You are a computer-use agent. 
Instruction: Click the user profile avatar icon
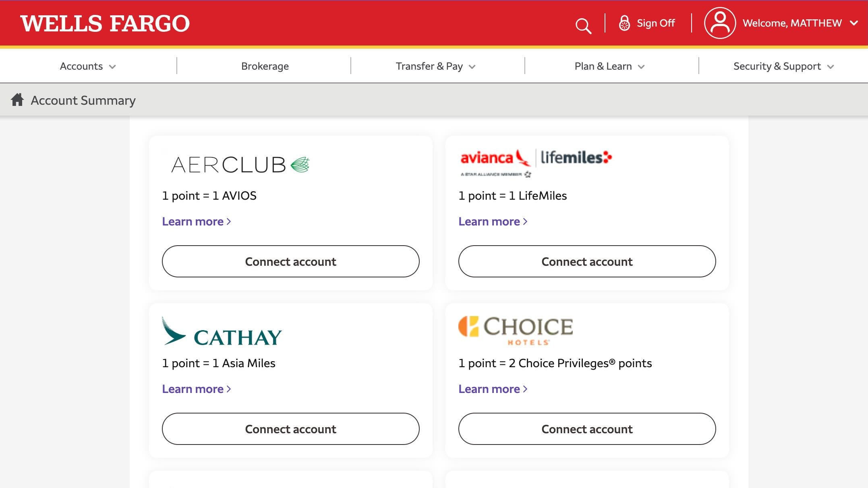[720, 23]
